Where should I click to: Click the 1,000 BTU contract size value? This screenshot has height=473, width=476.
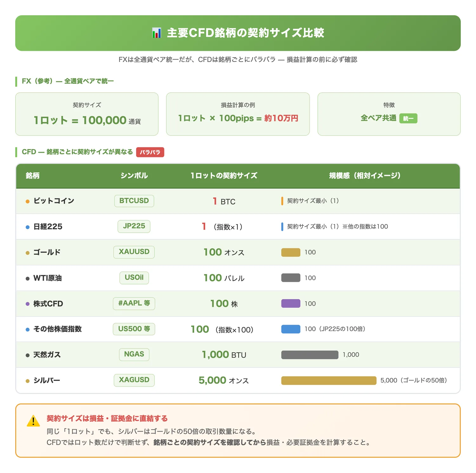click(224, 355)
